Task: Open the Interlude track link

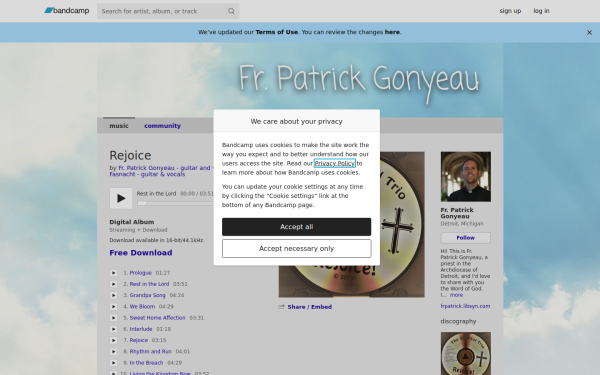Action: (141, 329)
